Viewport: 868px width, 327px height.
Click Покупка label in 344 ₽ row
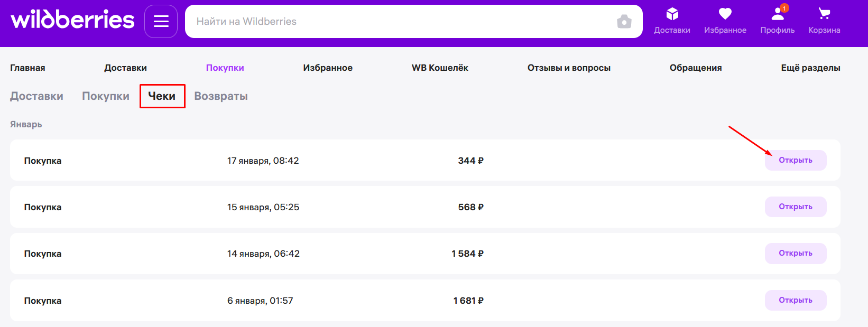tap(43, 161)
